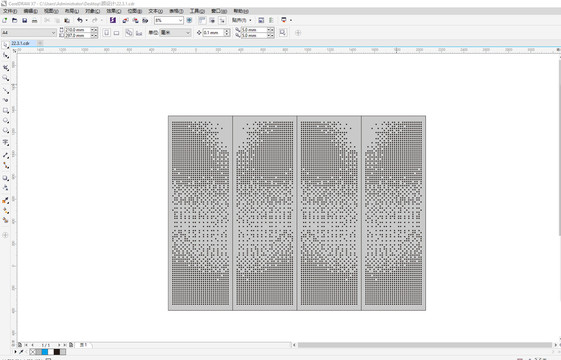Toggle the show guidelines button

[x=222, y=20]
